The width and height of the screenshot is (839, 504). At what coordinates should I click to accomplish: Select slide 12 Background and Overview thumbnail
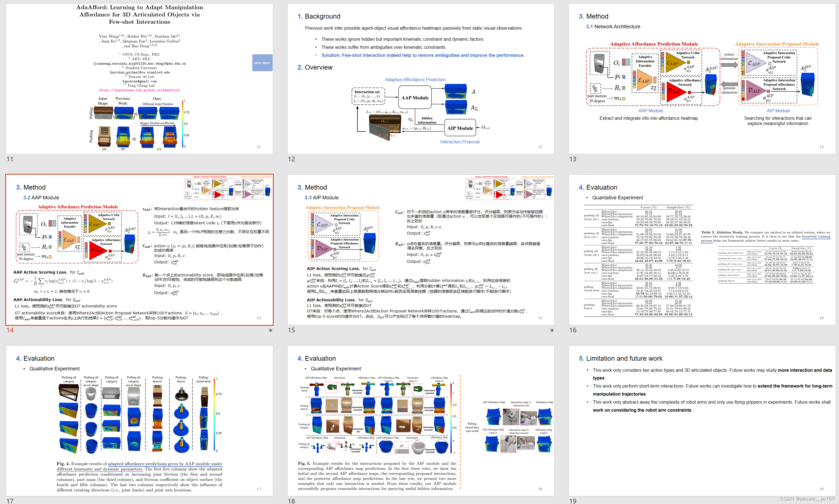point(421,78)
